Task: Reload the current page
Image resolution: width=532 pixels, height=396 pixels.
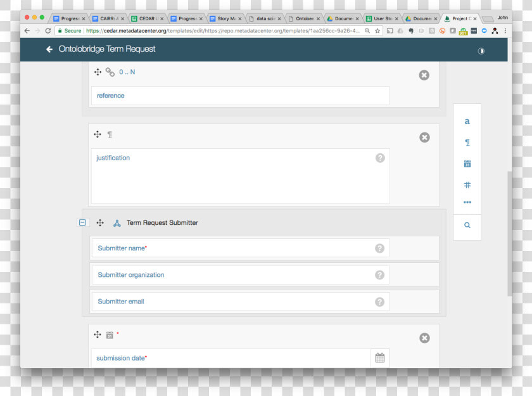Action: [x=48, y=31]
